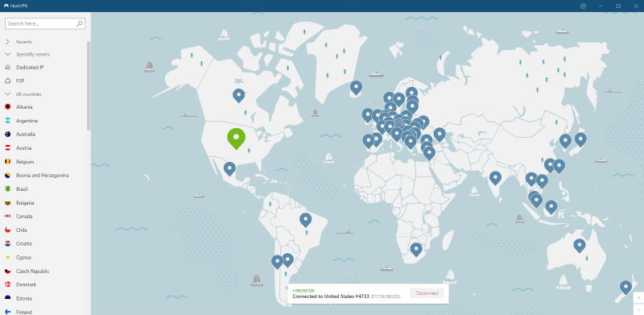Click the Denmark flag icon
Viewport: 644px width, 315px height.
(7, 284)
